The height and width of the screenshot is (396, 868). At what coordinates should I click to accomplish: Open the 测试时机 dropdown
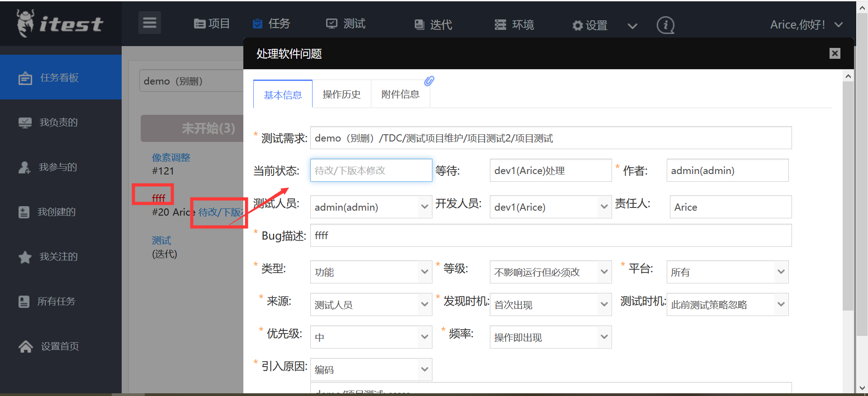click(727, 305)
